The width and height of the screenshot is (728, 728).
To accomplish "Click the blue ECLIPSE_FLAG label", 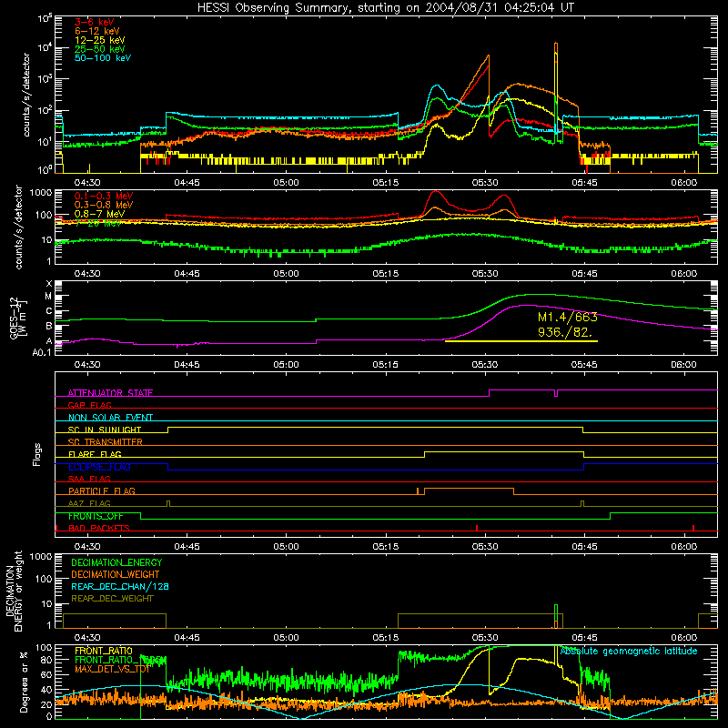I will [x=99, y=467].
